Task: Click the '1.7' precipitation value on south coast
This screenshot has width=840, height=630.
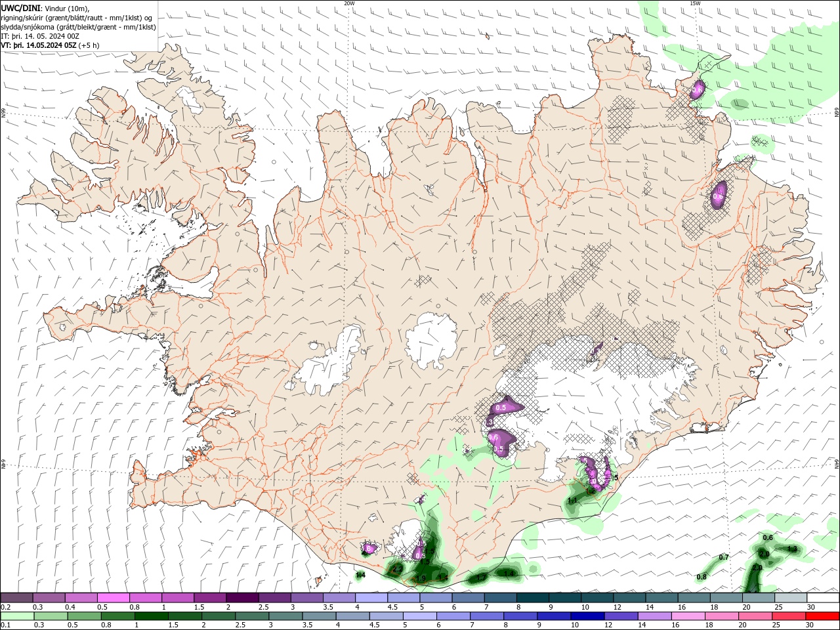Action: click(481, 577)
